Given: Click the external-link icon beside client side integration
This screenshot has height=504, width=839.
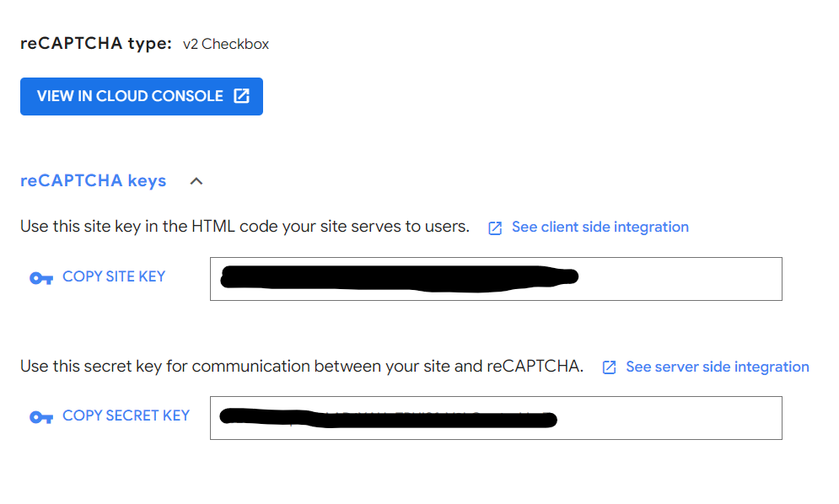Looking at the screenshot, I should [495, 228].
